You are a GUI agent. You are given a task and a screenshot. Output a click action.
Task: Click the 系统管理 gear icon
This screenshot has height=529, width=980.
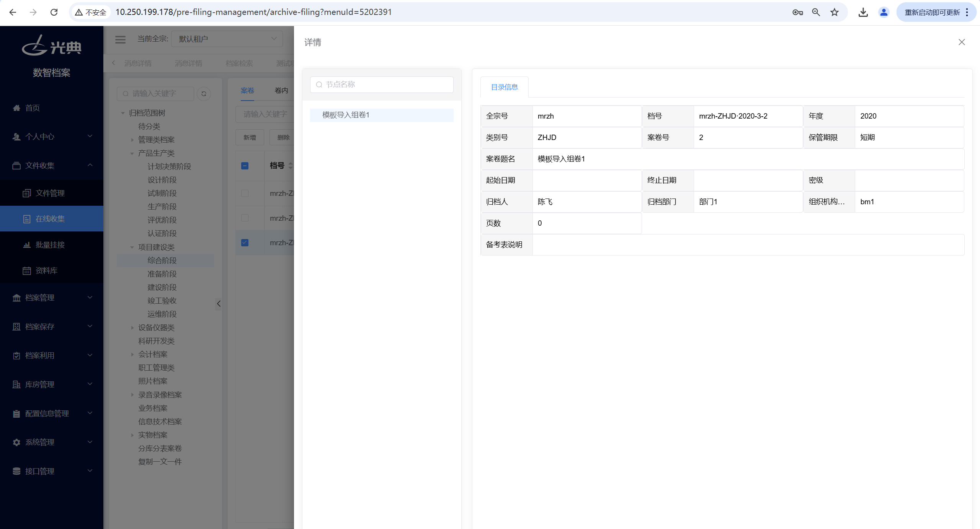16,442
